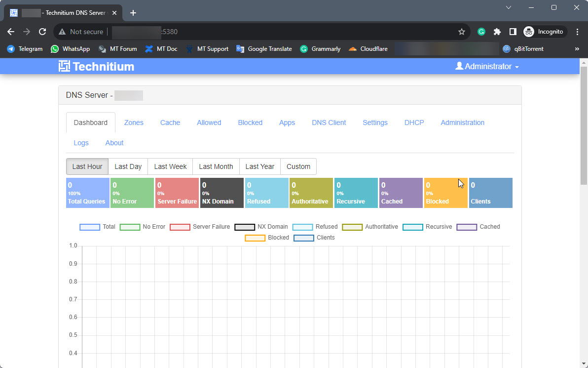588x368 pixels.
Task: Show more bookmarks with the double chevron
Action: tap(577, 49)
